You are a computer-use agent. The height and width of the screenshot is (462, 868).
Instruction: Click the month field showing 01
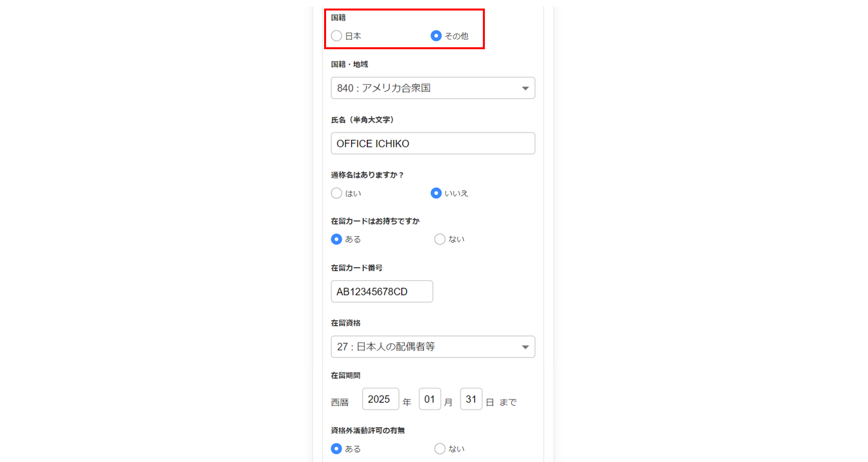(x=430, y=399)
